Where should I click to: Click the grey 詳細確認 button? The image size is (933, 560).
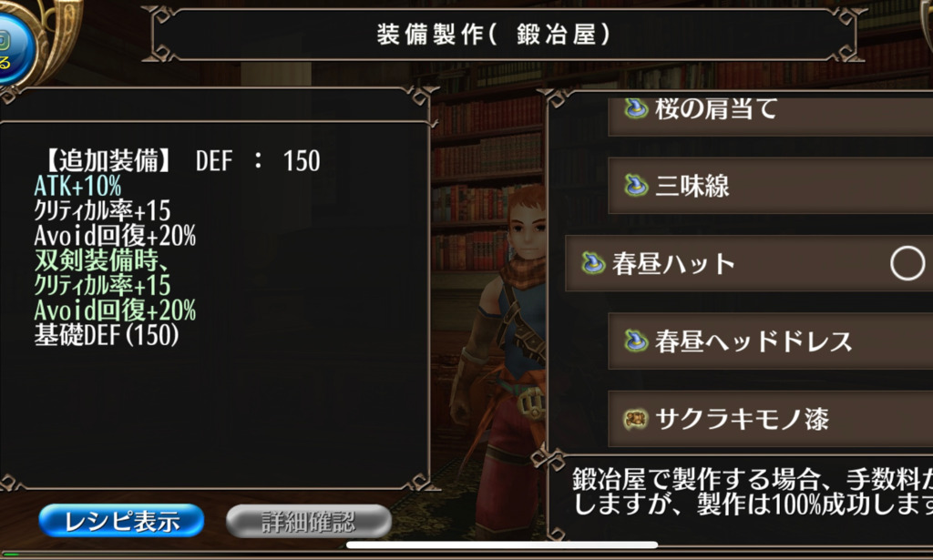309,522
